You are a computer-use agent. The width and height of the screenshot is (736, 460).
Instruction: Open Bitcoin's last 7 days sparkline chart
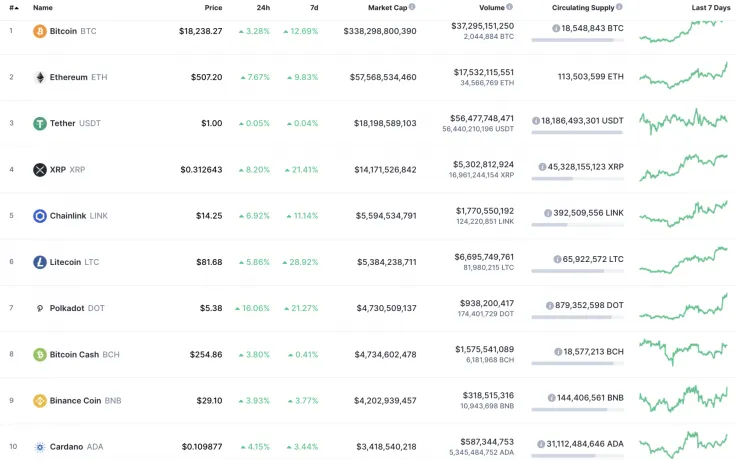[683, 31]
